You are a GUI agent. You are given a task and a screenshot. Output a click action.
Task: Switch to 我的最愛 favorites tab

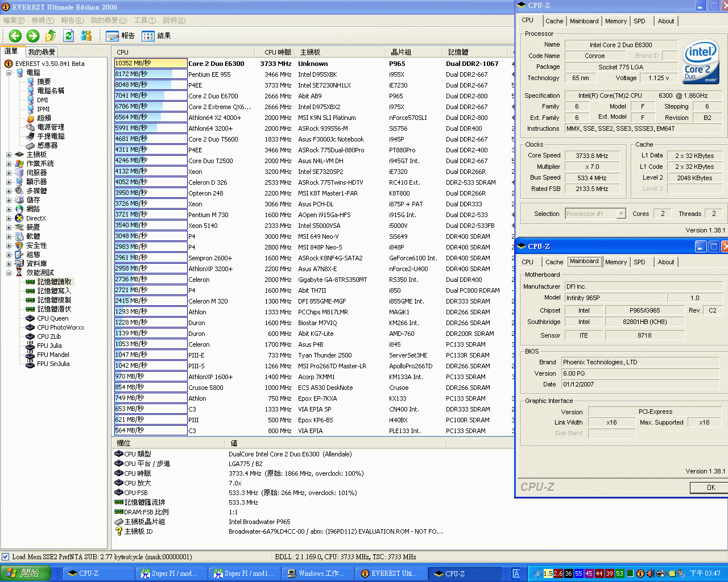pos(42,52)
